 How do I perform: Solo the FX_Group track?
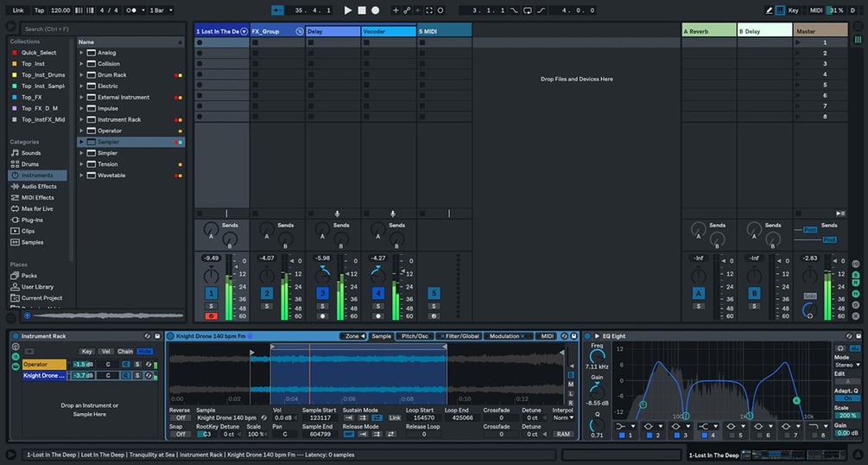coord(266,306)
